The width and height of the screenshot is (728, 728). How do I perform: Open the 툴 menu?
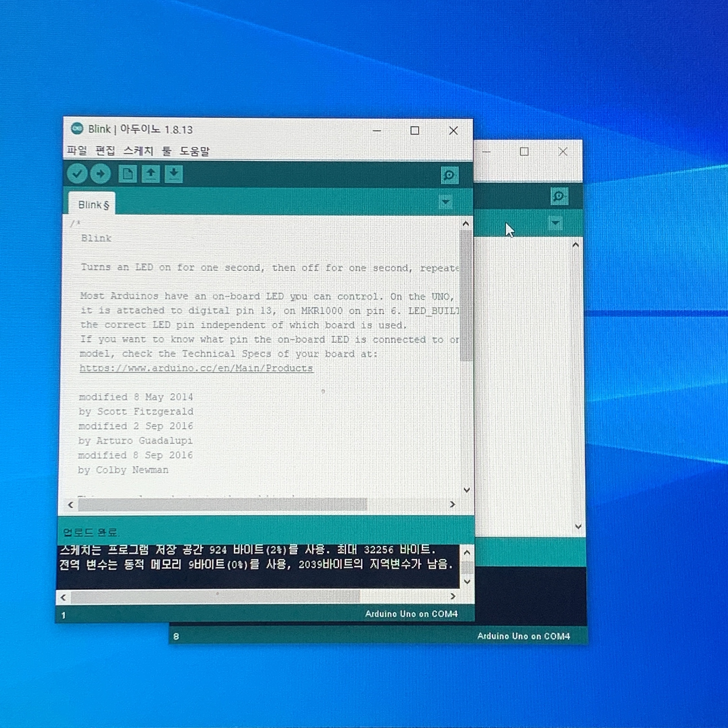coord(166,151)
